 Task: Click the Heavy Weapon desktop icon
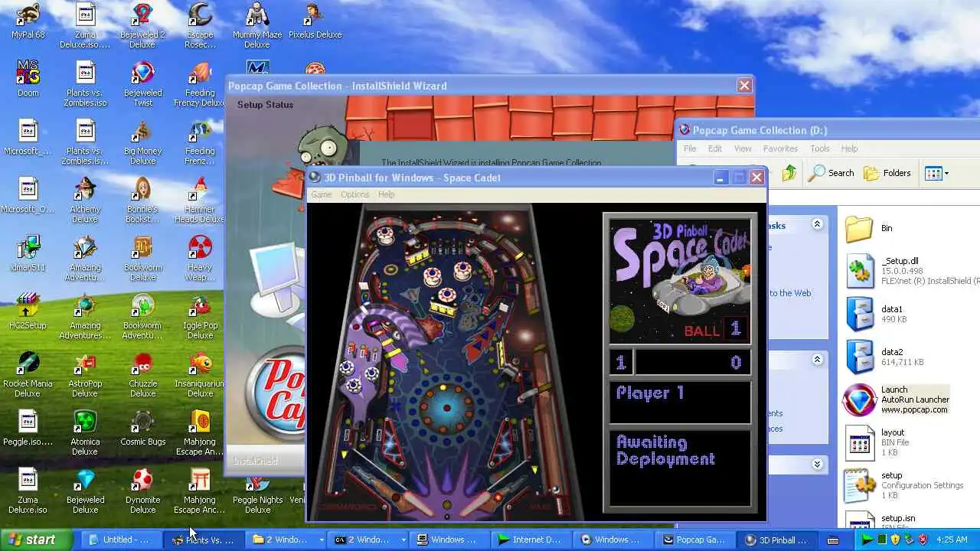(x=200, y=259)
